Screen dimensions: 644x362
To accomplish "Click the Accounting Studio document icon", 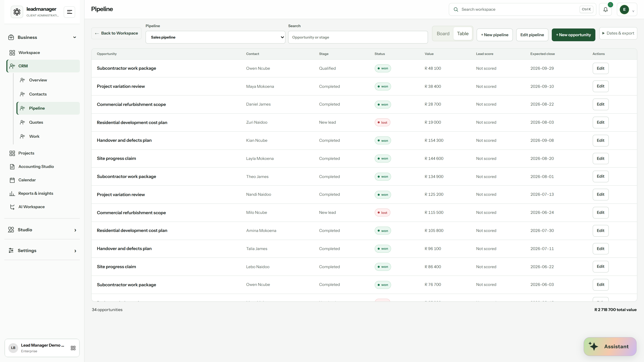I will coord(12,167).
